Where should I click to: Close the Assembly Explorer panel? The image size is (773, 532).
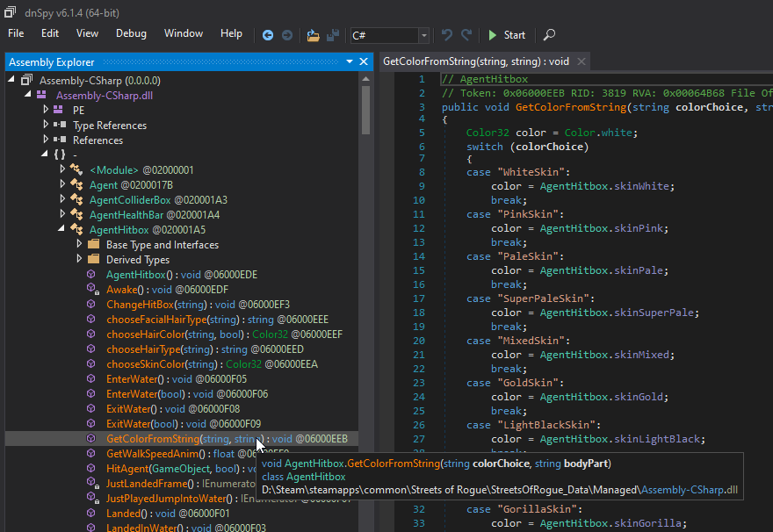click(x=365, y=61)
